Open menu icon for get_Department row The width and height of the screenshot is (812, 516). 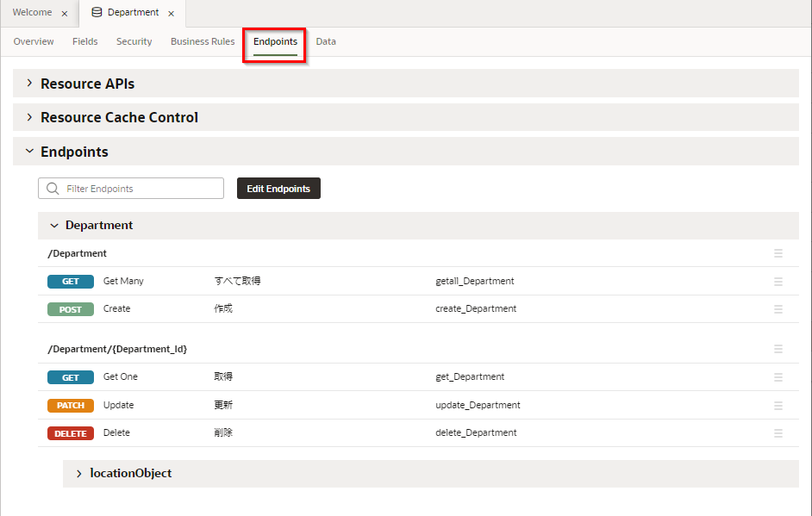click(x=778, y=377)
